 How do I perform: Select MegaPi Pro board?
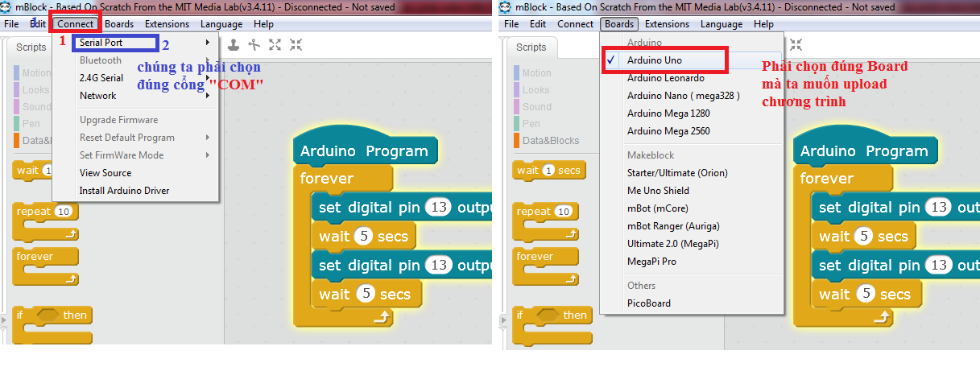point(691,262)
